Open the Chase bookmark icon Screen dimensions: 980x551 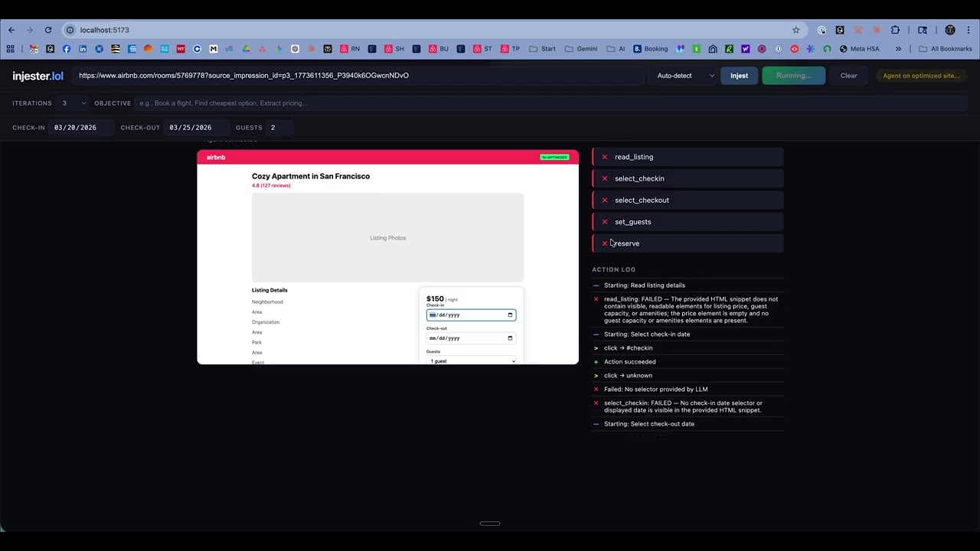tap(99, 49)
